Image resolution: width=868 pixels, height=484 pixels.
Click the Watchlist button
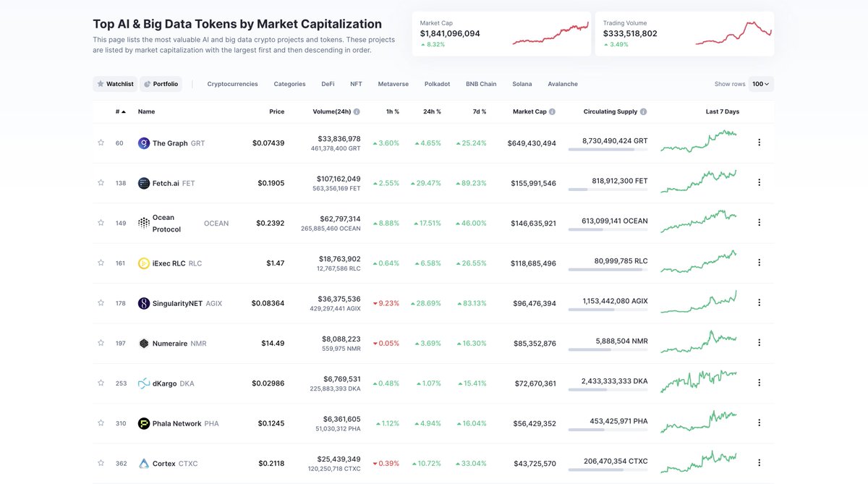115,84
